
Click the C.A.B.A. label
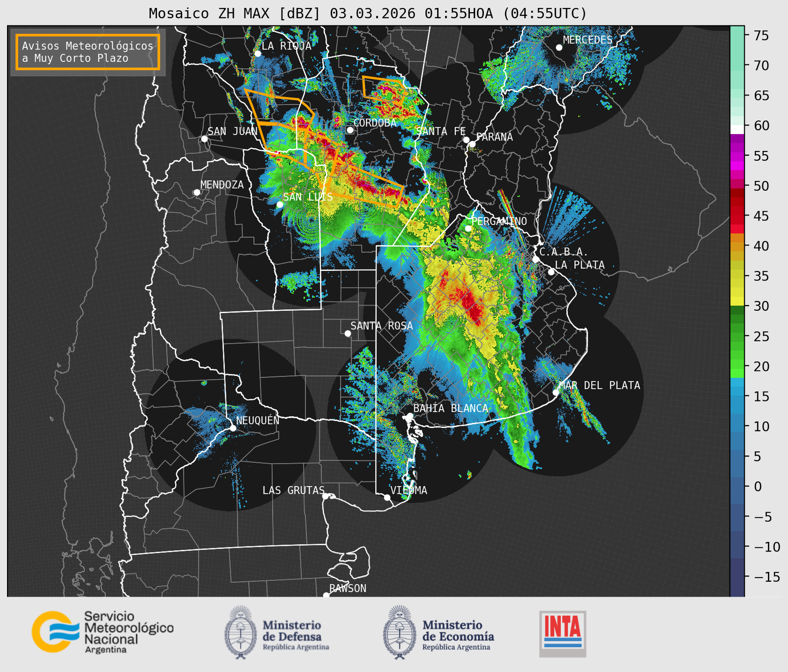tap(564, 252)
